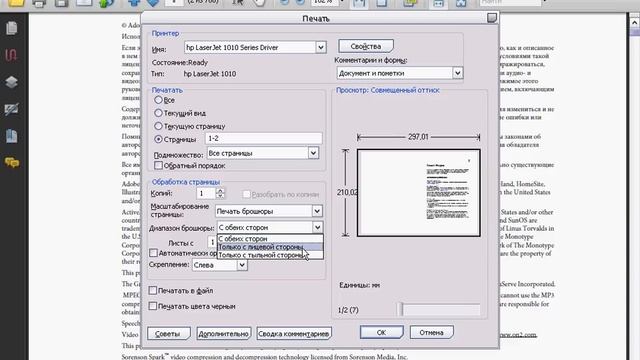
Task: Click the on2.com link in the document
Action: tap(518, 335)
